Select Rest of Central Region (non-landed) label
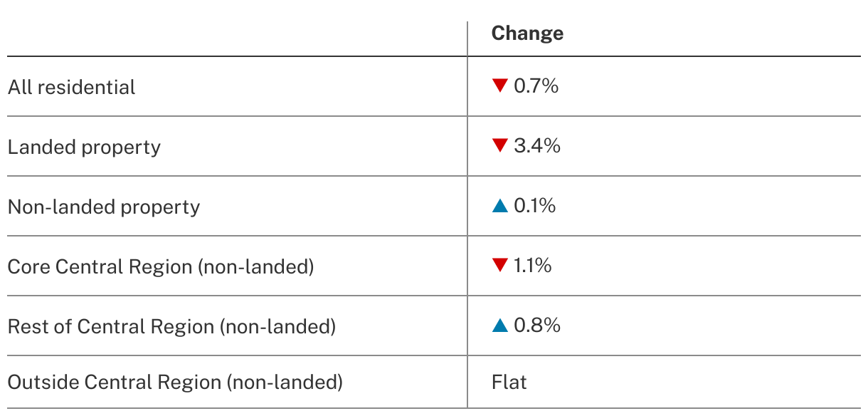 pos(171,326)
